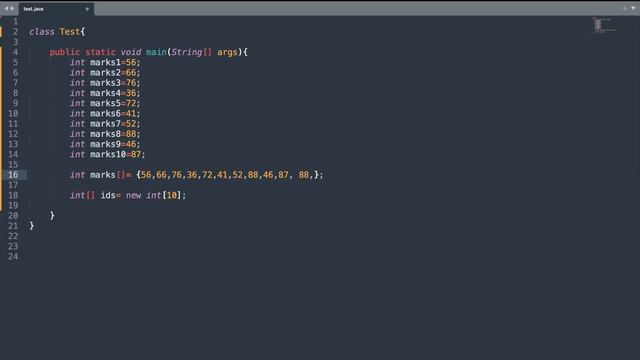The image size is (640, 360).
Task: Click 'marks4=36;' declaration
Action: [x=115, y=93]
